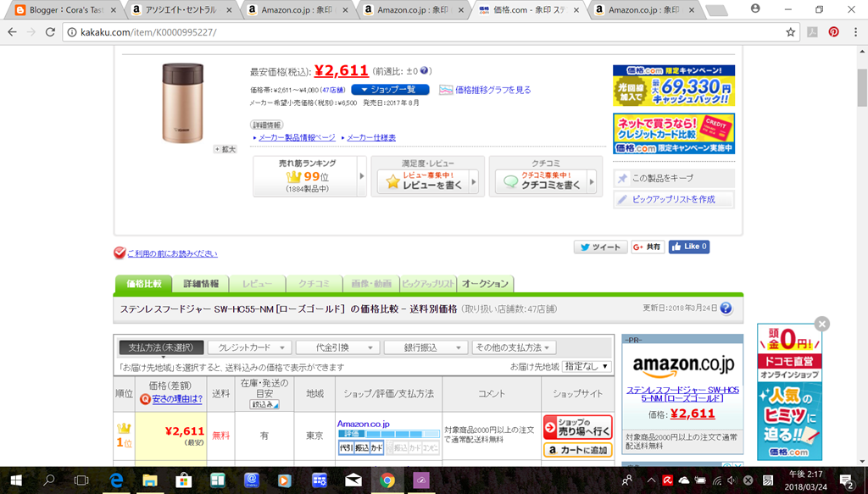Switch to オークション tab

(x=485, y=283)
